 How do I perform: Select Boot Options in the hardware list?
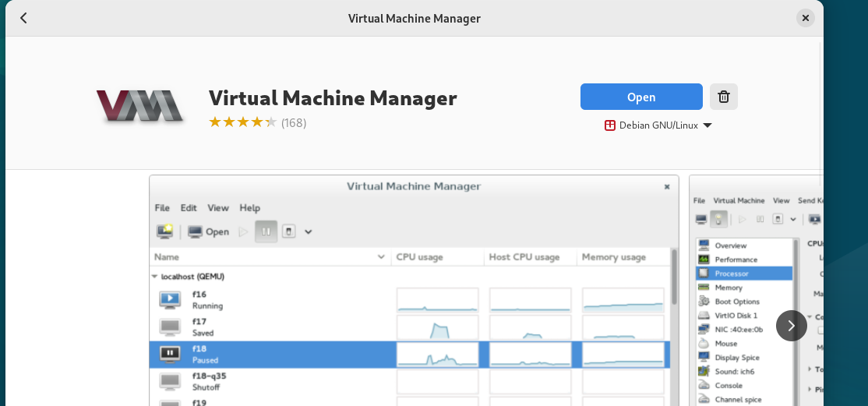(744, 302)
